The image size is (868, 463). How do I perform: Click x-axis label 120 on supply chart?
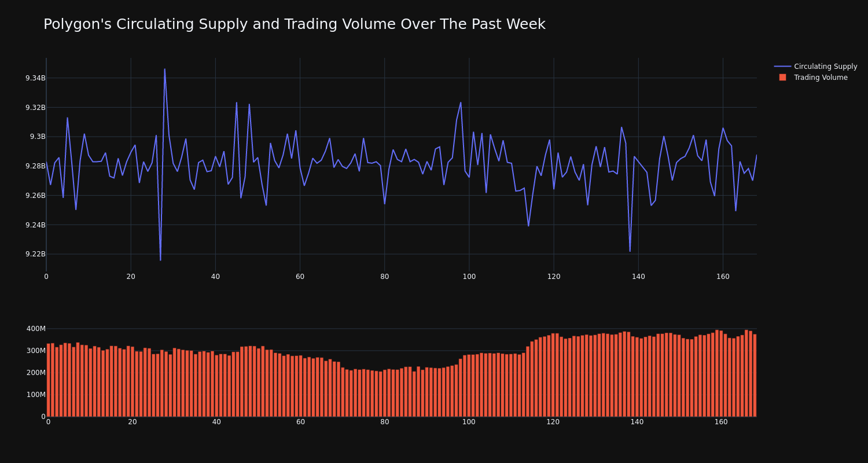[554, 277]
